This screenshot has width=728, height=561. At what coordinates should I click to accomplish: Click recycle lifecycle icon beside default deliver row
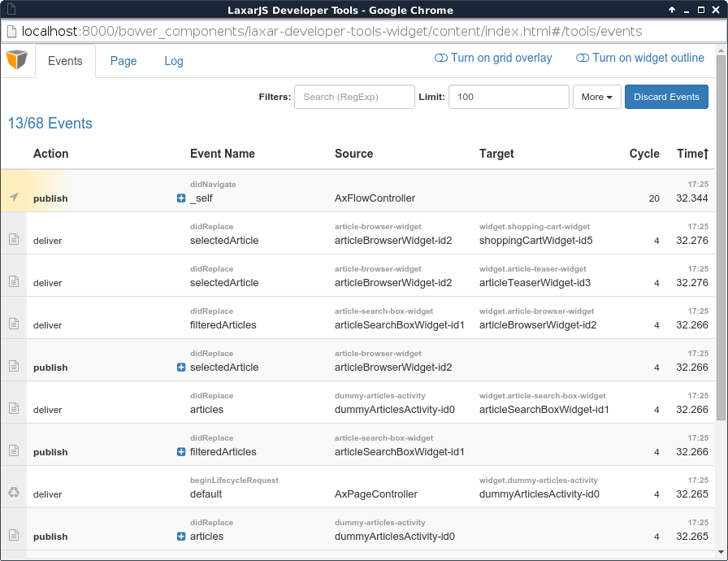point(14,492)
